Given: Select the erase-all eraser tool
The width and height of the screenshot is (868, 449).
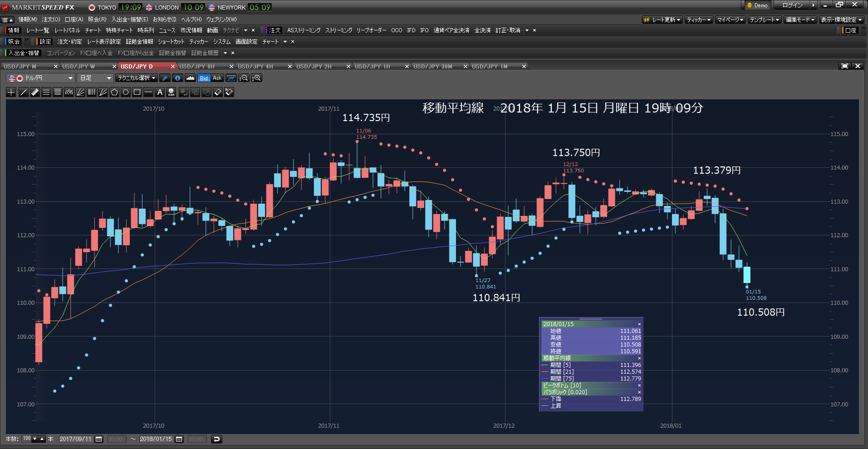Looking at the screenshot, I should (229, 92).
